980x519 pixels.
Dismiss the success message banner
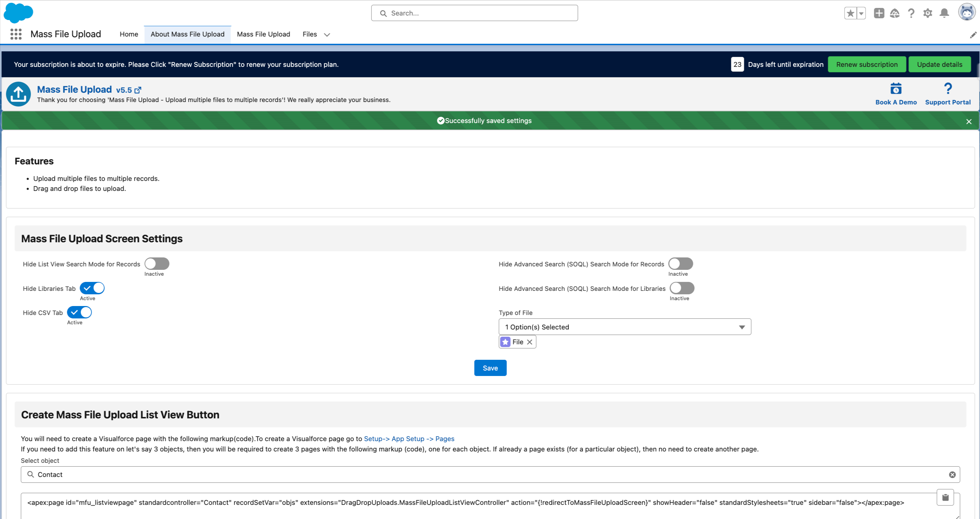click(969, 121)
